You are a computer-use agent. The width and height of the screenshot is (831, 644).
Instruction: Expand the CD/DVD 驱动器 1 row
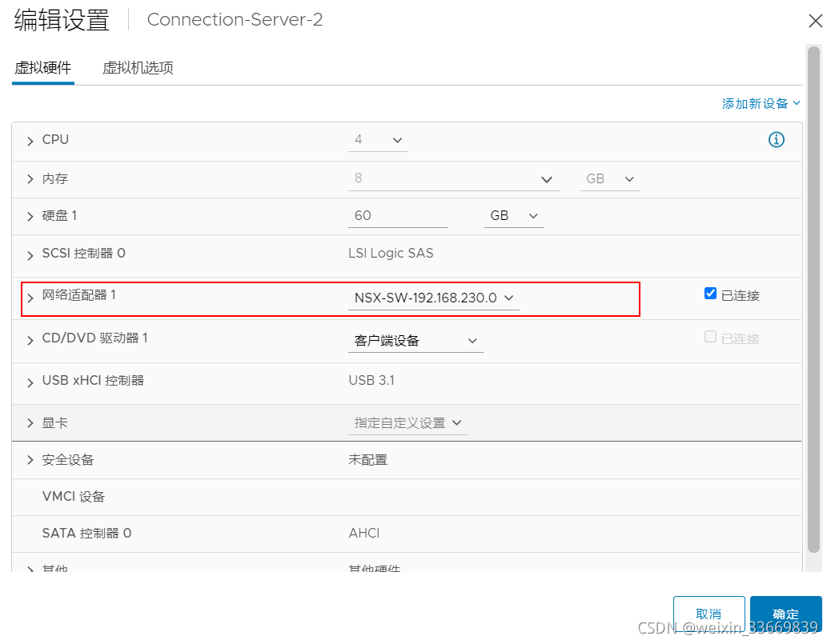[30, 340]
